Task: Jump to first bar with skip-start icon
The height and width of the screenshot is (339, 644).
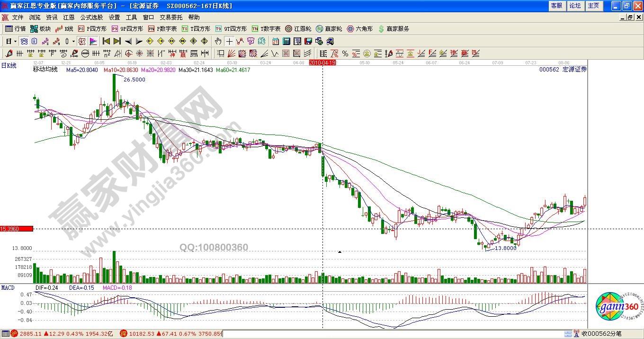Action: 107,41
